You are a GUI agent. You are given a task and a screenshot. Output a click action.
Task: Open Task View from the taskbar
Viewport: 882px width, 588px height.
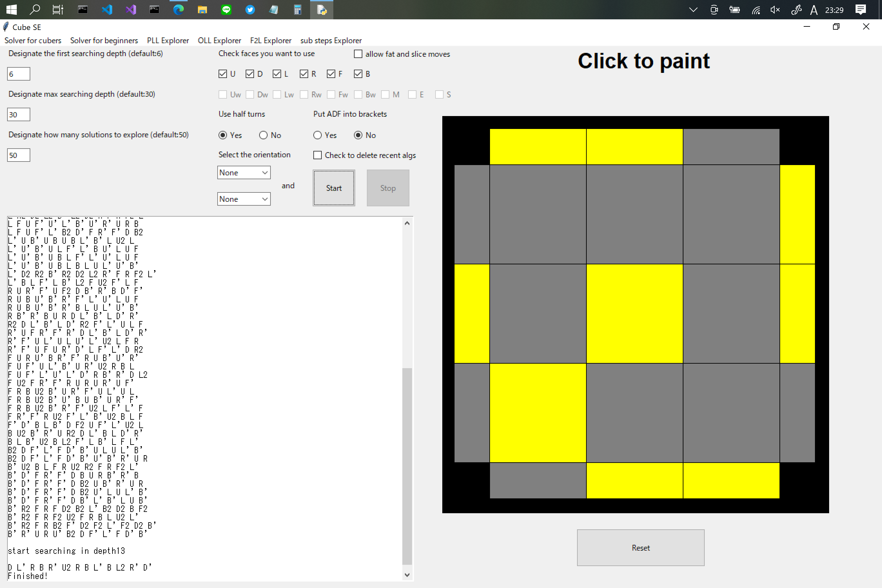(x=58, y=10)
